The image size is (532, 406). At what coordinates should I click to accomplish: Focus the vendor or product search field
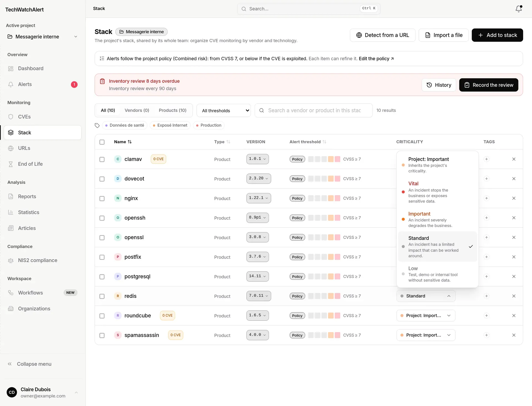[x=313, y=110]
